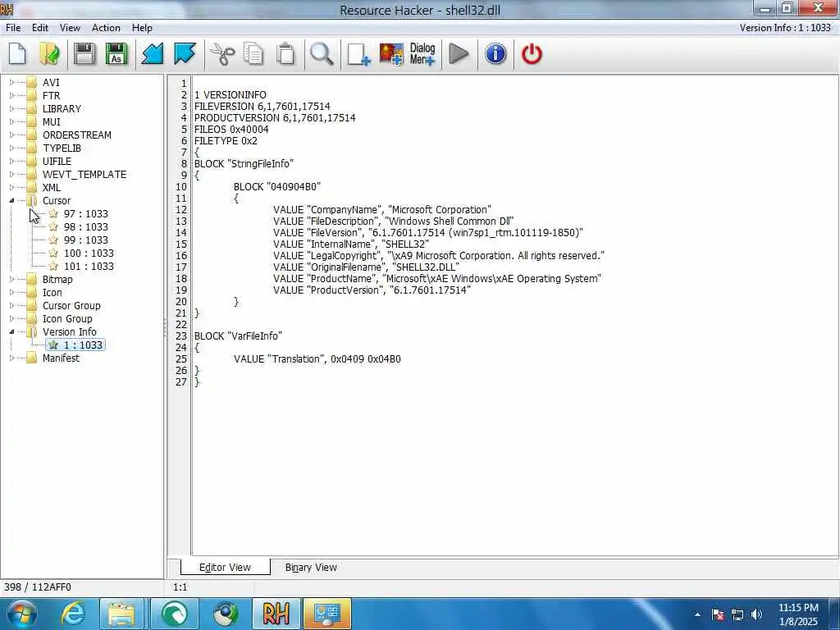
Task: Expand the TYPELIB folder node
Action: (x=11, y=148)
